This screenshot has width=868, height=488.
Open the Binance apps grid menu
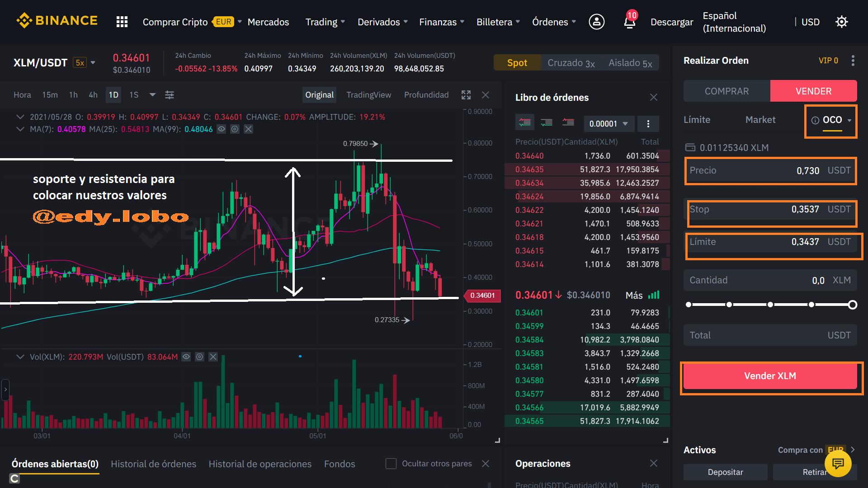click(x=122, y=22)
